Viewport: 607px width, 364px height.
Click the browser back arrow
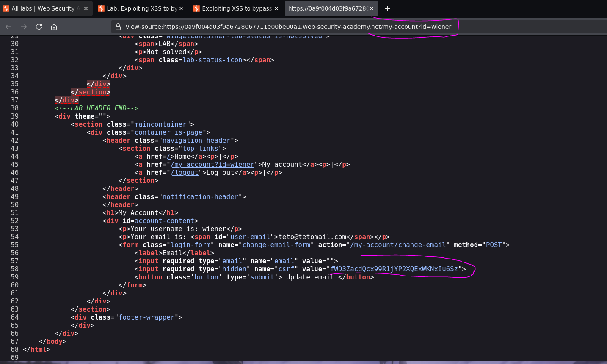pos(8,27)
